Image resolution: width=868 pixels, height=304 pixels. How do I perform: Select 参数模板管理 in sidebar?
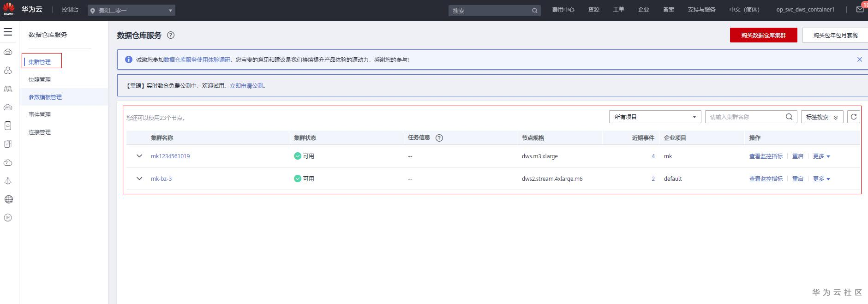(x=45, y=97)
